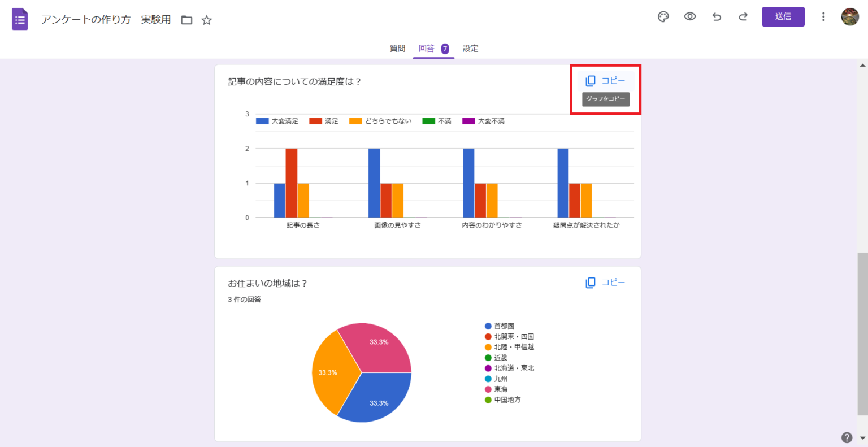This screenshot has height=447, width=868.
Task: Open your account profile avatar
Action: (x=851, y=16)
